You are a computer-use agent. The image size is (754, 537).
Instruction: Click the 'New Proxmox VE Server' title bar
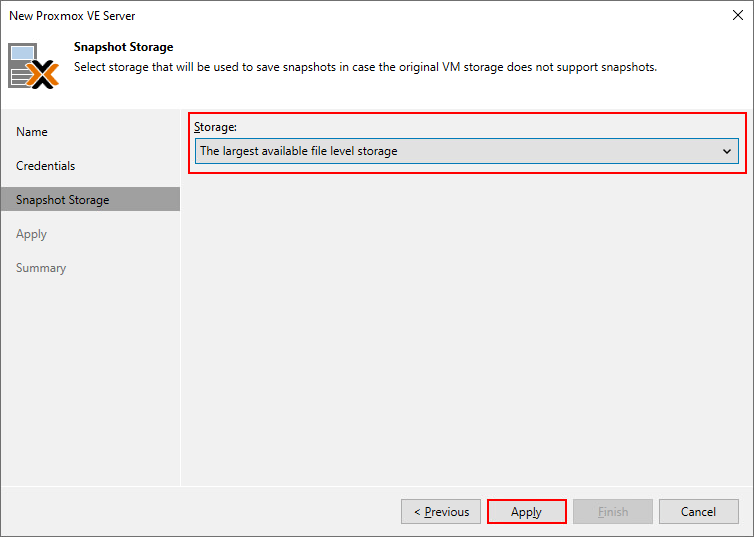pyautogui.click(x=300, y=17)
